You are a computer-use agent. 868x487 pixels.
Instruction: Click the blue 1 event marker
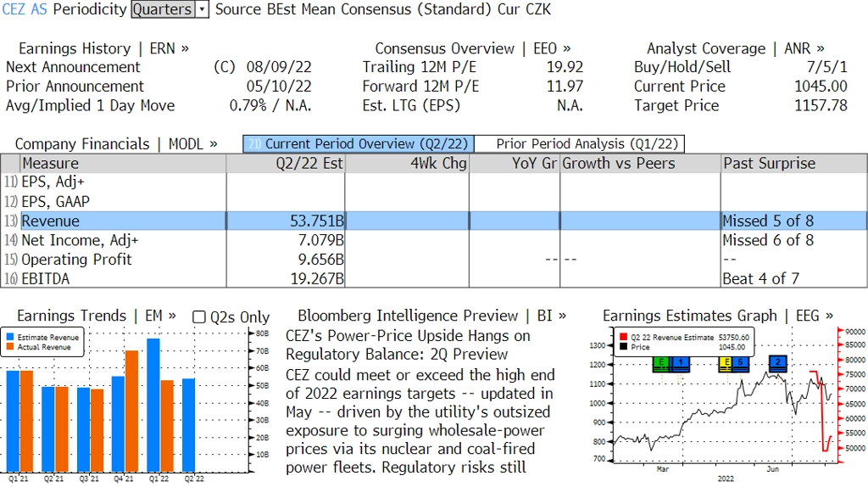coord(681,363)
